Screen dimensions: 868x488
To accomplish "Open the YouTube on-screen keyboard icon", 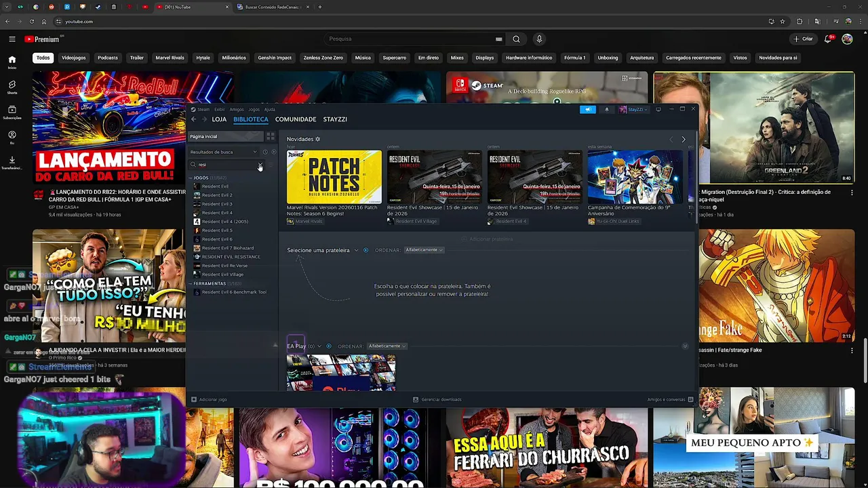I will 499,39.
